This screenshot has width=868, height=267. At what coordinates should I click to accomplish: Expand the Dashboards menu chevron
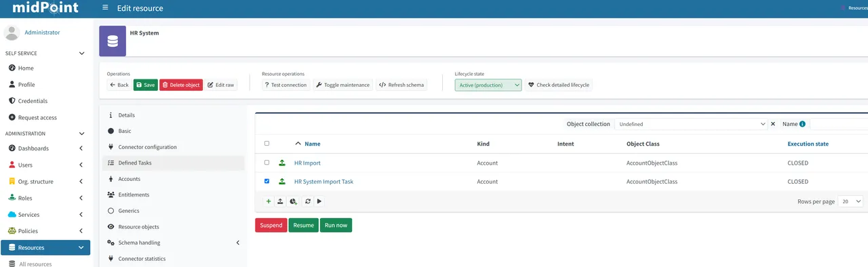coord(81,148)
